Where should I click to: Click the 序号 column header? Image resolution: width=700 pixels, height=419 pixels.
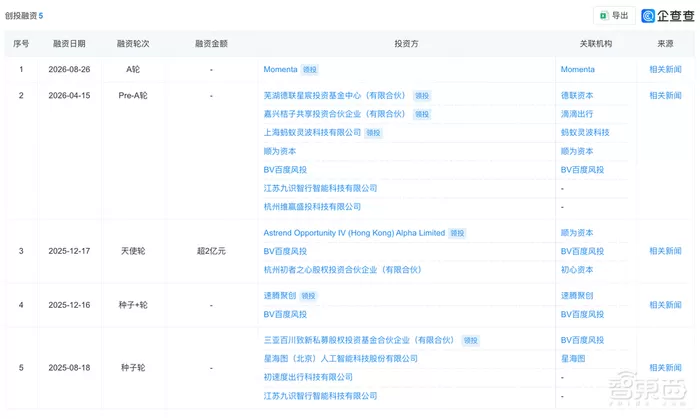[21, 43]
